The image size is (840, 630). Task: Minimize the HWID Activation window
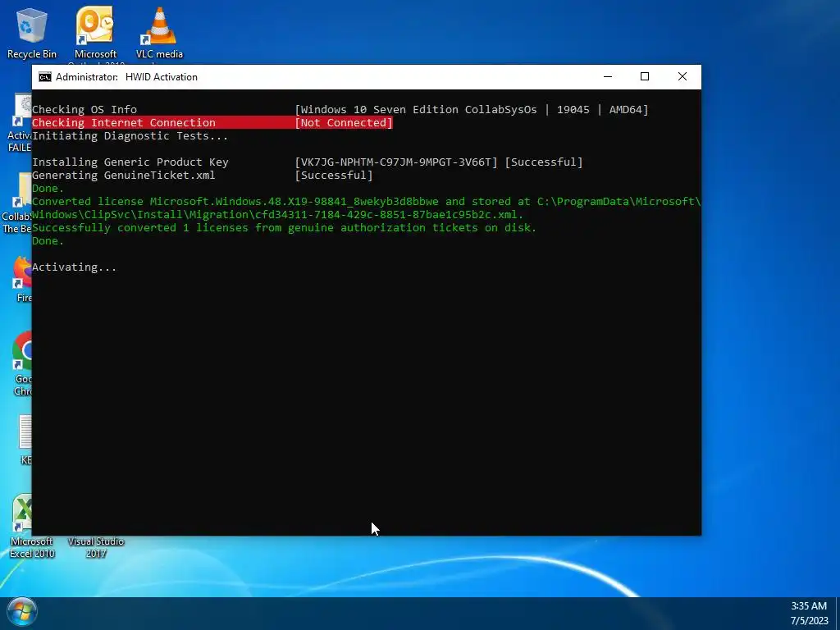point(608,76)
